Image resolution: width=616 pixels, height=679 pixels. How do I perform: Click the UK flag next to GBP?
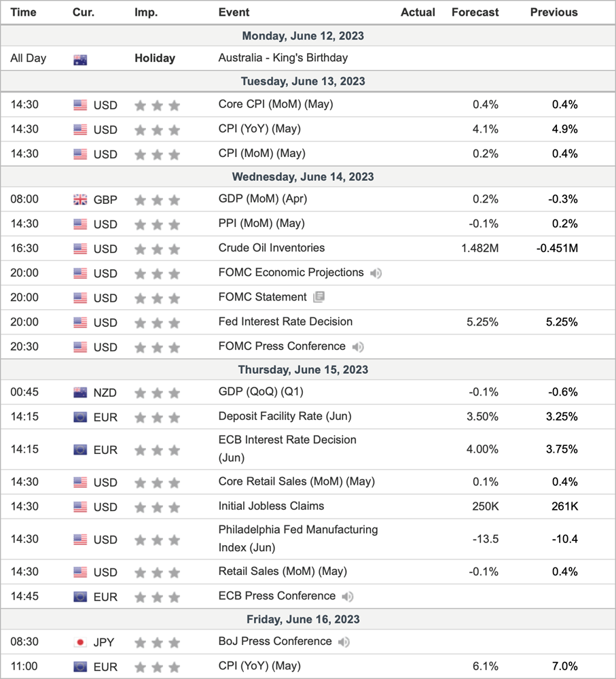pos(80,200)
